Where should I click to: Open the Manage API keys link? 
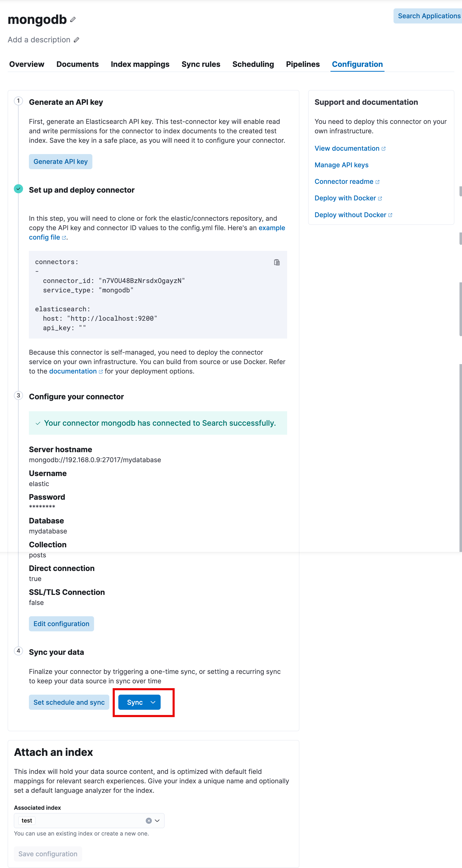click(x=341, y=165)
